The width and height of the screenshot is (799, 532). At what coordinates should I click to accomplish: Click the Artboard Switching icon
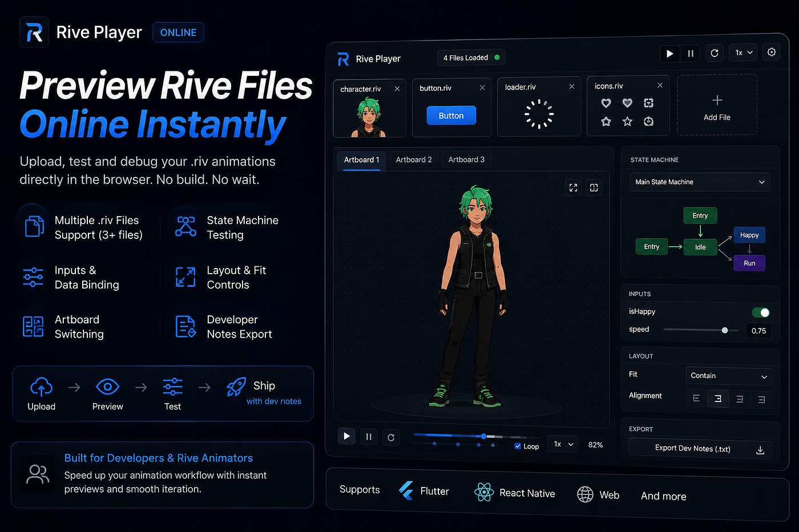[x=33, y=327]
